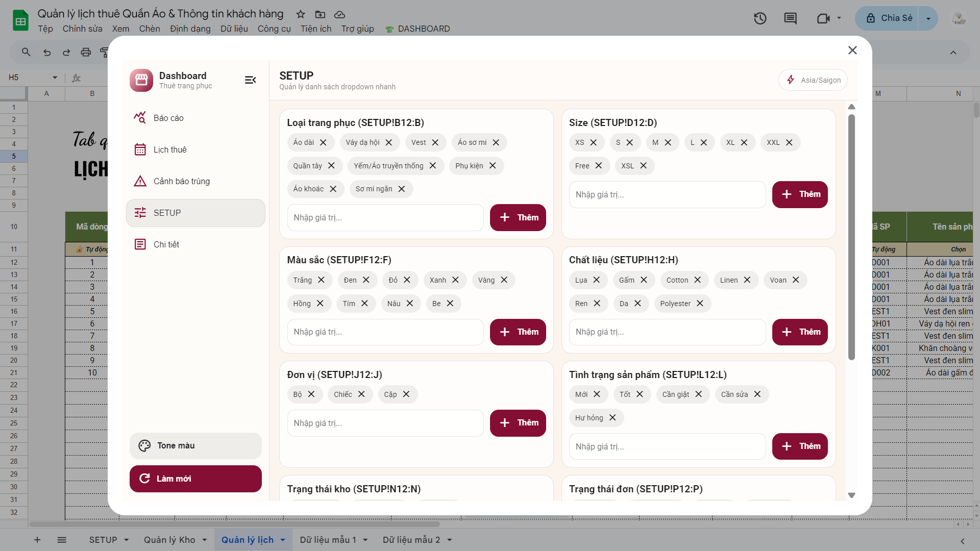Open Cảnh báo trùng warning icon
980x551 pixels.
pos(140,181)
